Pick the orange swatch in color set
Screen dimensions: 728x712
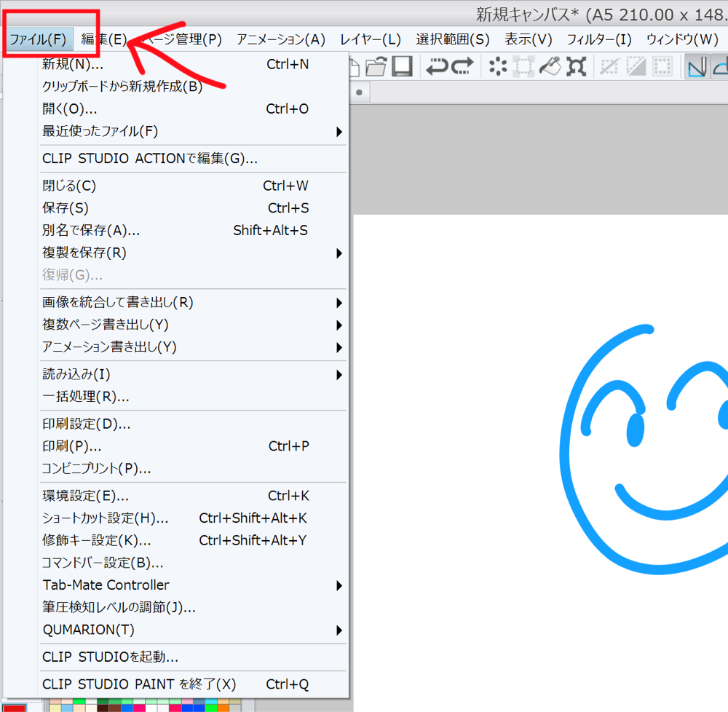point(223,708)
